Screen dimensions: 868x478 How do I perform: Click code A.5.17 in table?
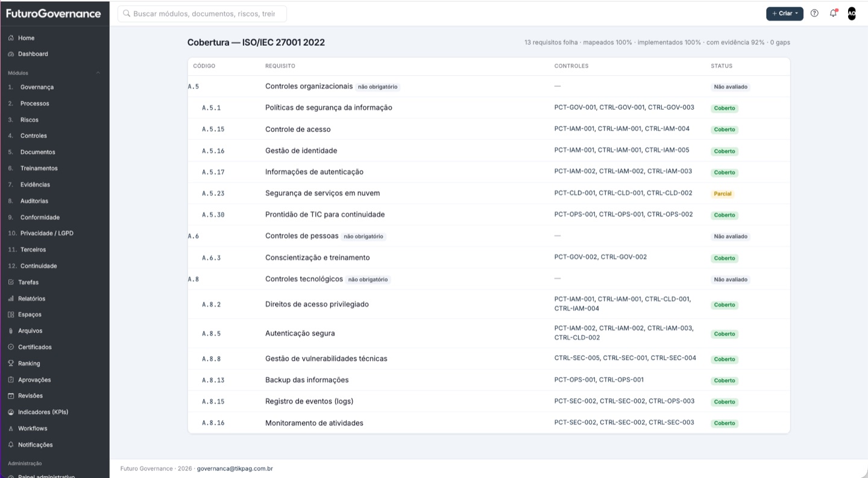tap(213, 172)
